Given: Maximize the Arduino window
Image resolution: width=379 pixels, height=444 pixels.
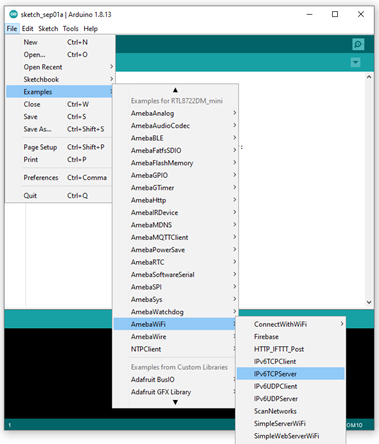Looking at the screenshot, I should pyautogui.click(x=335, y=14).
